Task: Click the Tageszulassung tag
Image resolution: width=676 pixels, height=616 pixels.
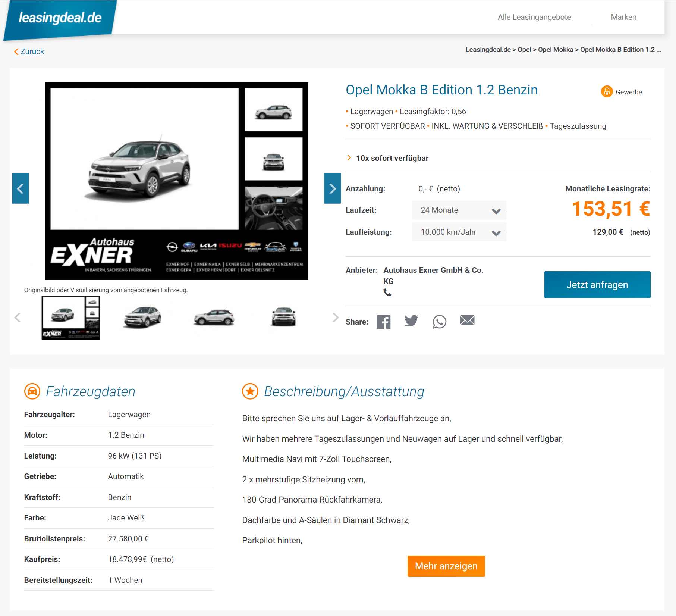Action: 578,126
